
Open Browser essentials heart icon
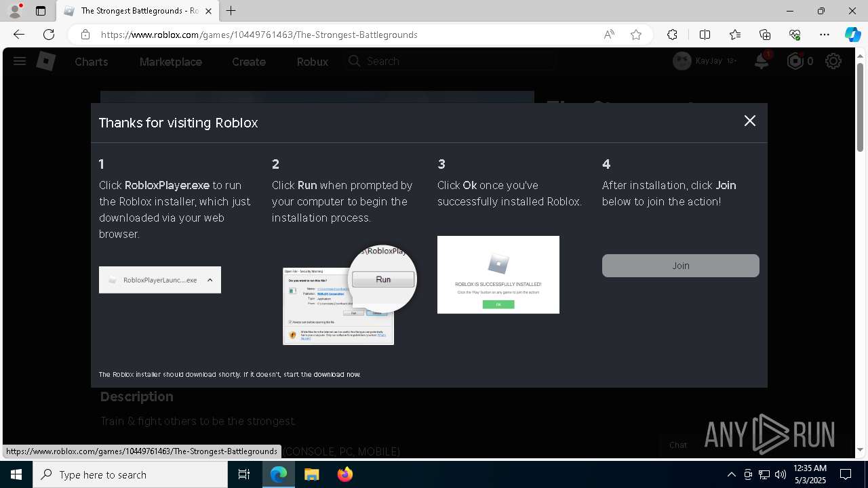point(795,35)
